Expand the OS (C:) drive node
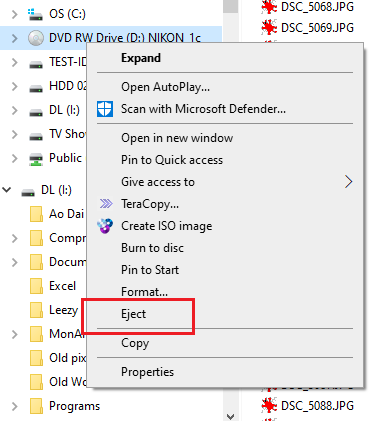 (x=14, y=14)
